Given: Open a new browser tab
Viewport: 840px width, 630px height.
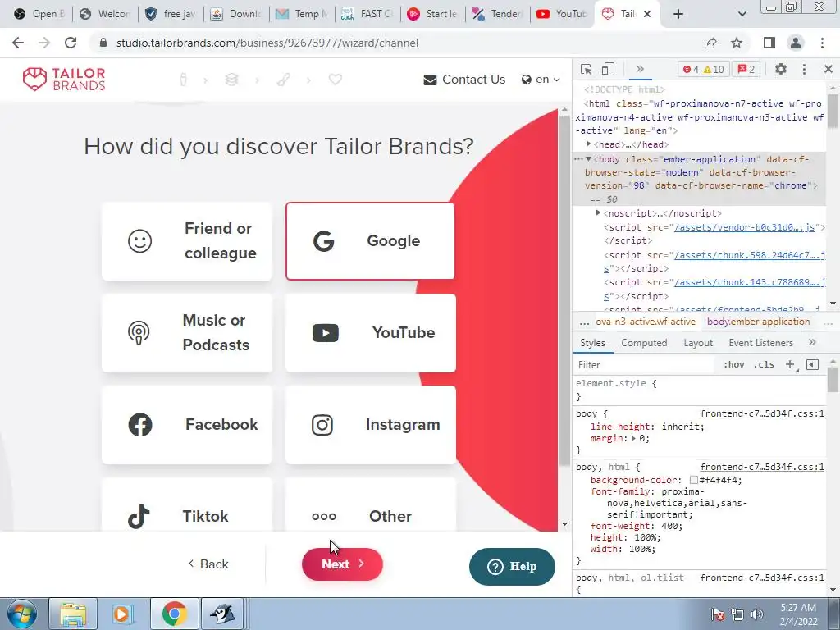Looking at the screenshot, I should (678, 14).
